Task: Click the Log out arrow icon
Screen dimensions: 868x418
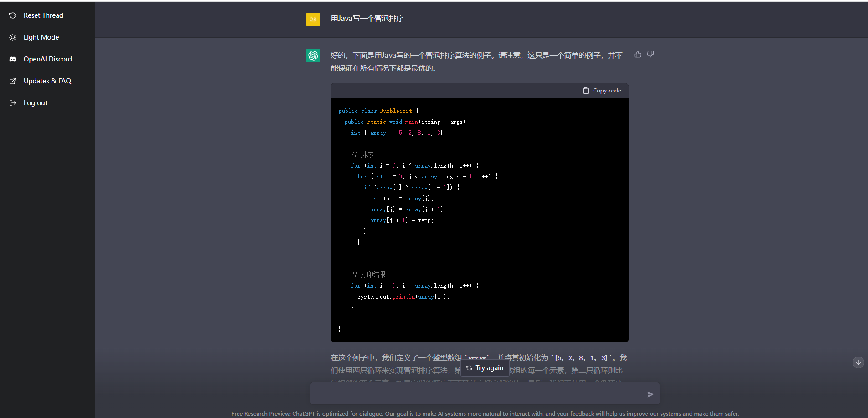Action: pos(13,103)
